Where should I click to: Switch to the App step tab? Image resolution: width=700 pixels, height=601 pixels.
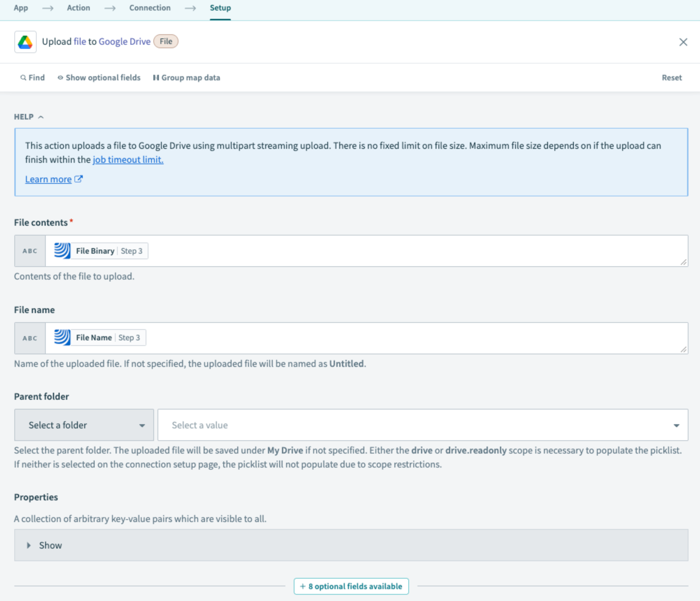click(x=21, y=8)
